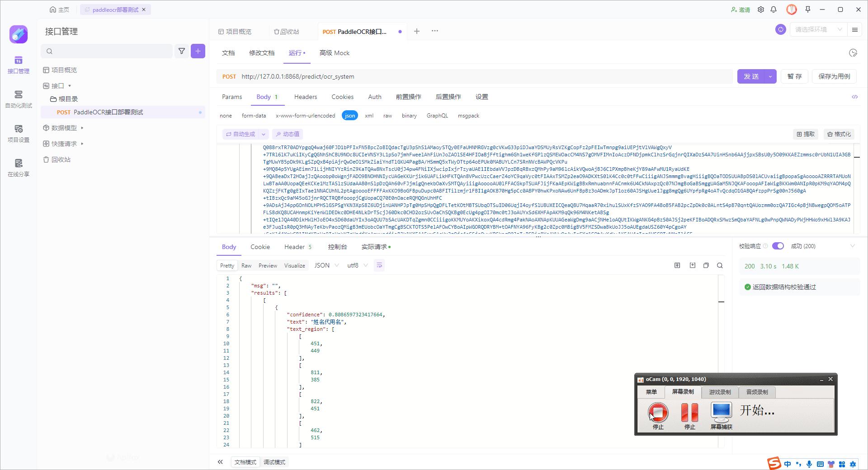The height and width of the screenshot is (470, 868).
Task: Click the Sogou input method logo
Action: coord(774,463)
